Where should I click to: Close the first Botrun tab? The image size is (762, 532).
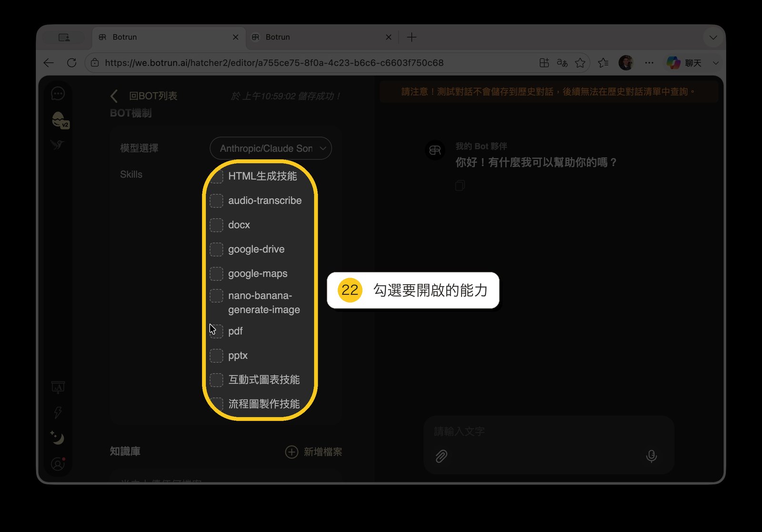pyautogui.click(x=235, y=37)
